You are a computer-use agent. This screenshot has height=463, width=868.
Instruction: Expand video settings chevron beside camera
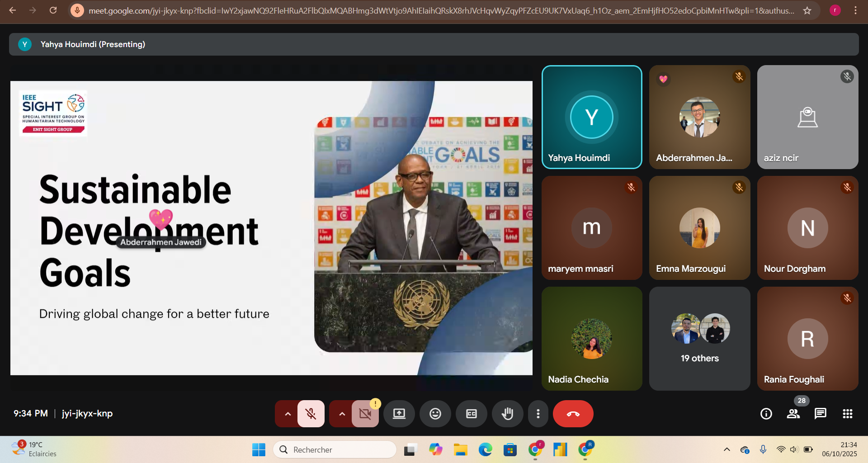[x=342, y=414]
